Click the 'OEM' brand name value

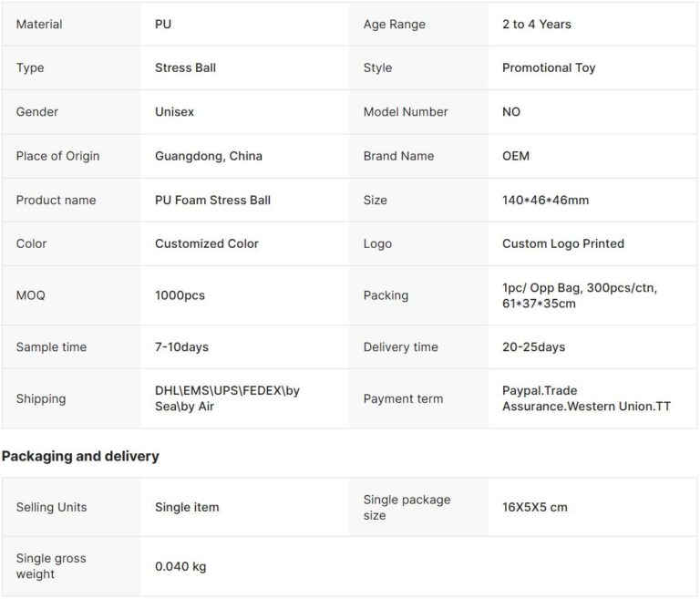click(x=516, y=156)
